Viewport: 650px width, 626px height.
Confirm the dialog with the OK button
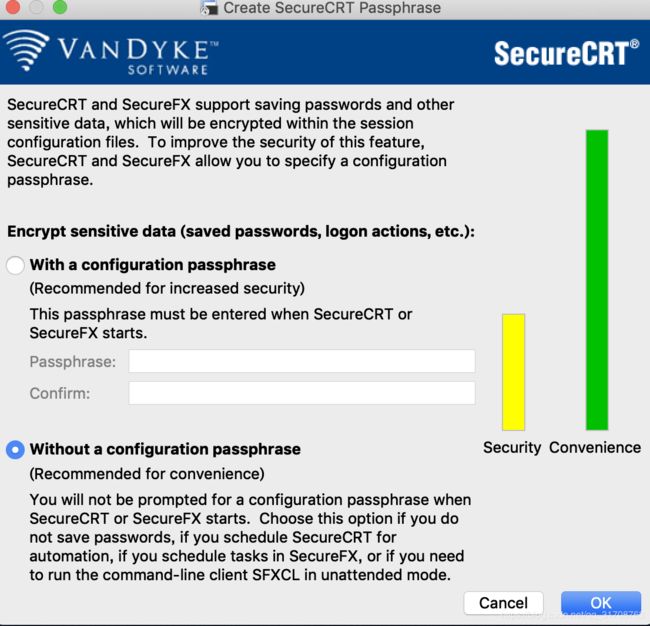[601, 603]
